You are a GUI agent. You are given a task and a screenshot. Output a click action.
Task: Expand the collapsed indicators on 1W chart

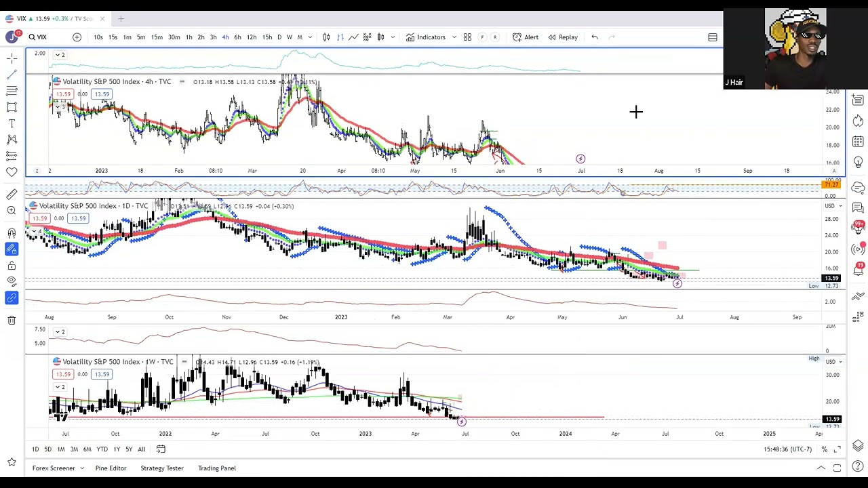tap(60, 387)
